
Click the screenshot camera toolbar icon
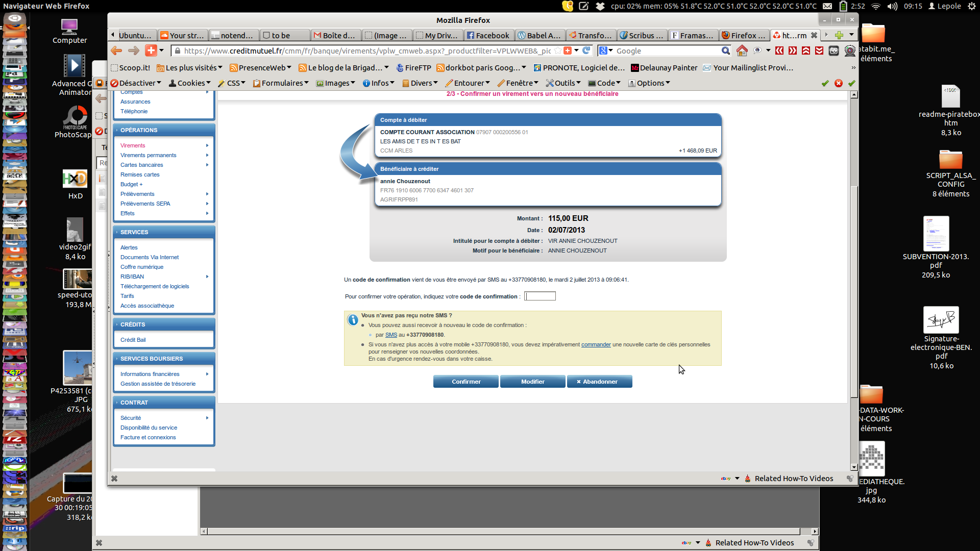834,51
